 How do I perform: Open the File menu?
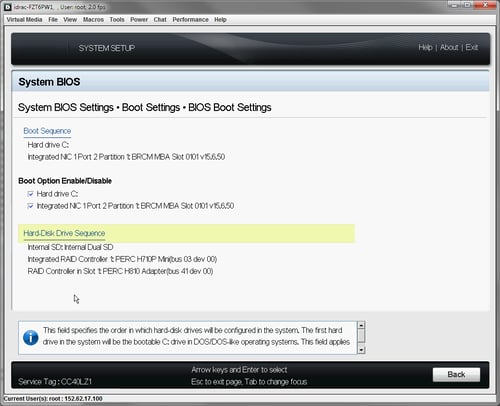click(x=53, y=20)
